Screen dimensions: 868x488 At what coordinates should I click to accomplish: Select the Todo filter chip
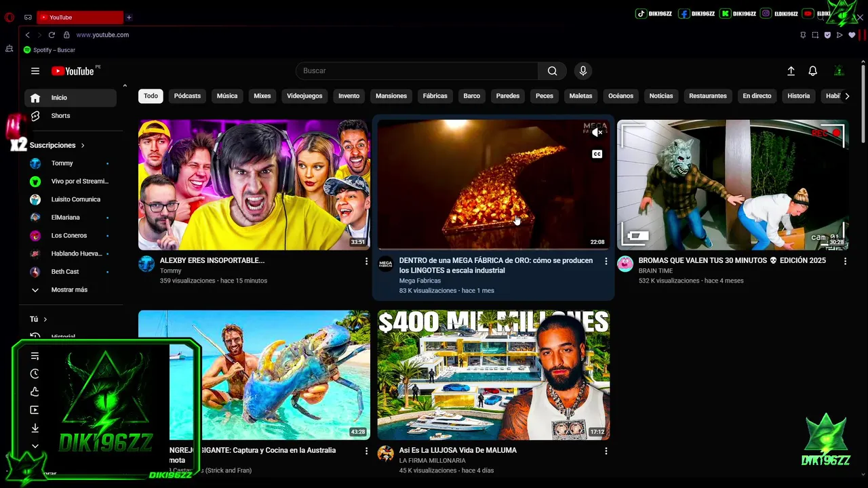click(x=151, y=96)
